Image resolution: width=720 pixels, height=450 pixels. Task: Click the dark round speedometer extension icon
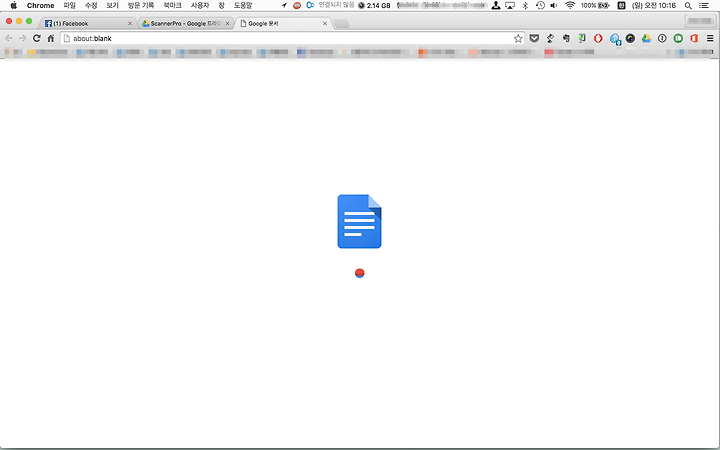pos(630,39)
